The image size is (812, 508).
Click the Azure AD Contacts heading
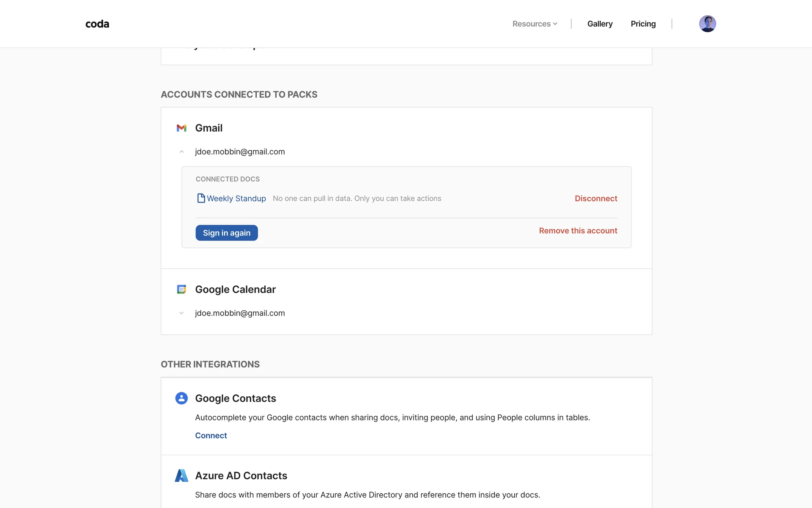tap(241, 476)
